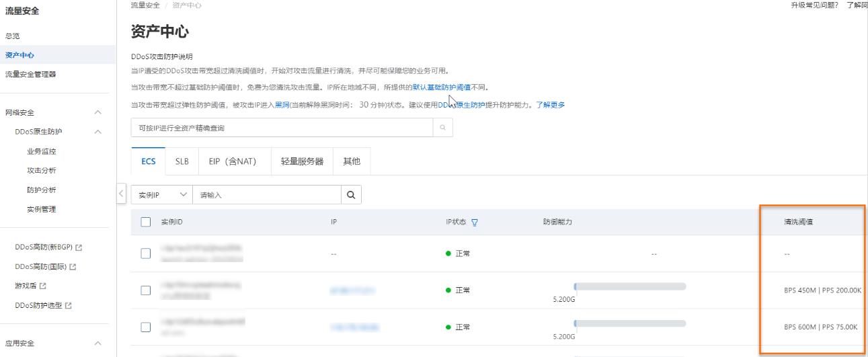
Task: Click external link icon next to 游戏盾
Action: tap(43, 286)
